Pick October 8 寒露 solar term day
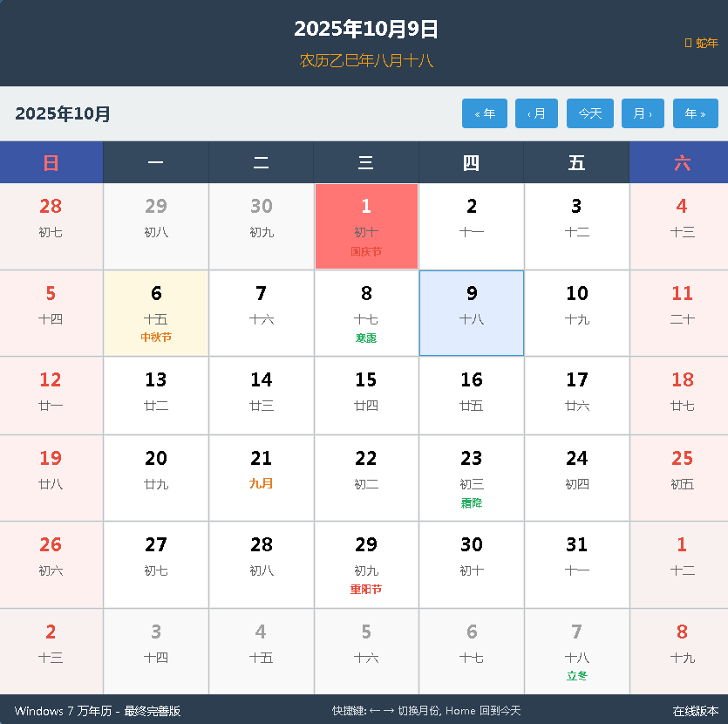 (366, 313)
